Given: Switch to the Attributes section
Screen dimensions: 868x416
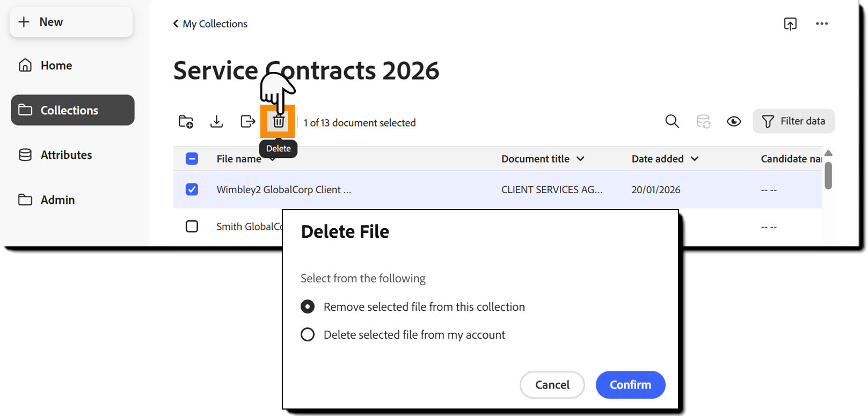Looking at the screenshot, I should pos(65,155).
